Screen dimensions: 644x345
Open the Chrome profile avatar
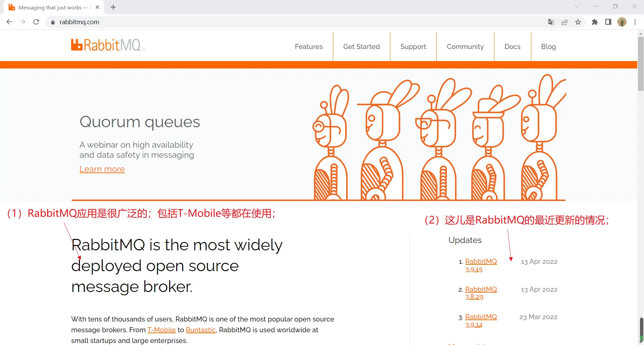(x=622, y=22)
